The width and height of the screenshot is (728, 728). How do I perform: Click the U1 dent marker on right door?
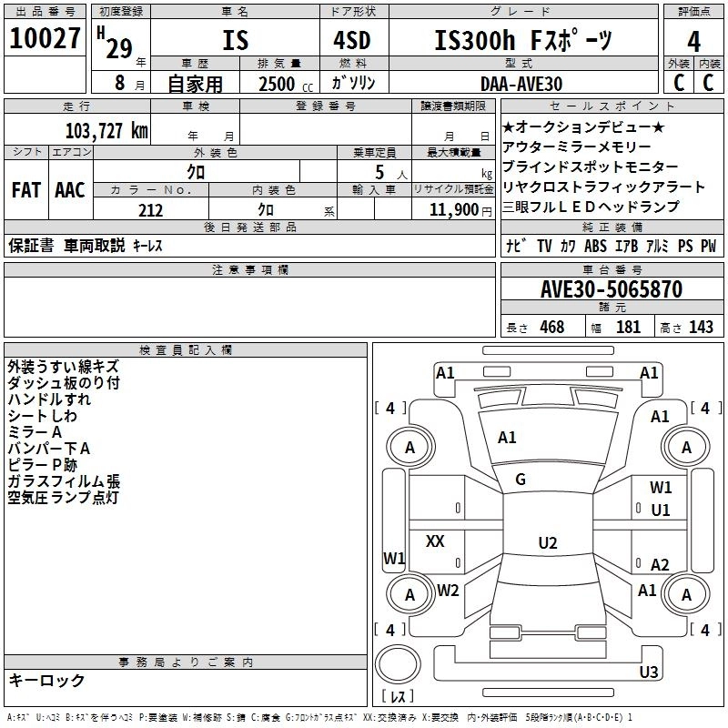tap(660, 510)
